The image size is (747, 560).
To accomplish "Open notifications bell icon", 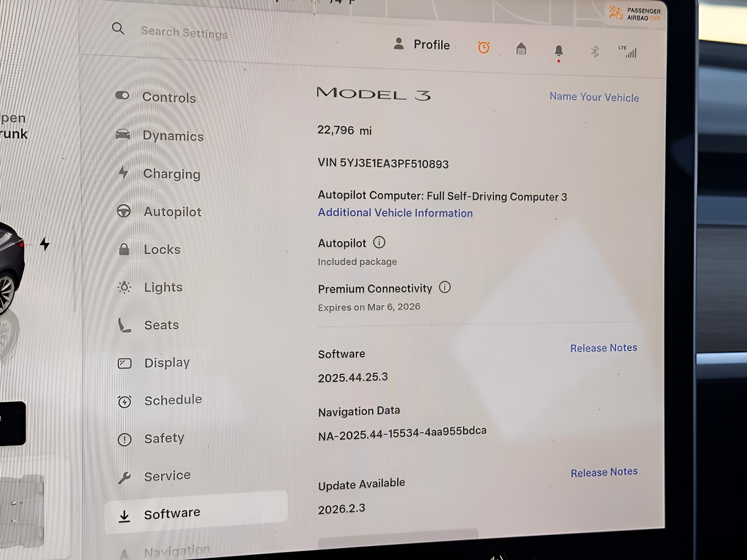I will pos(559,50).
